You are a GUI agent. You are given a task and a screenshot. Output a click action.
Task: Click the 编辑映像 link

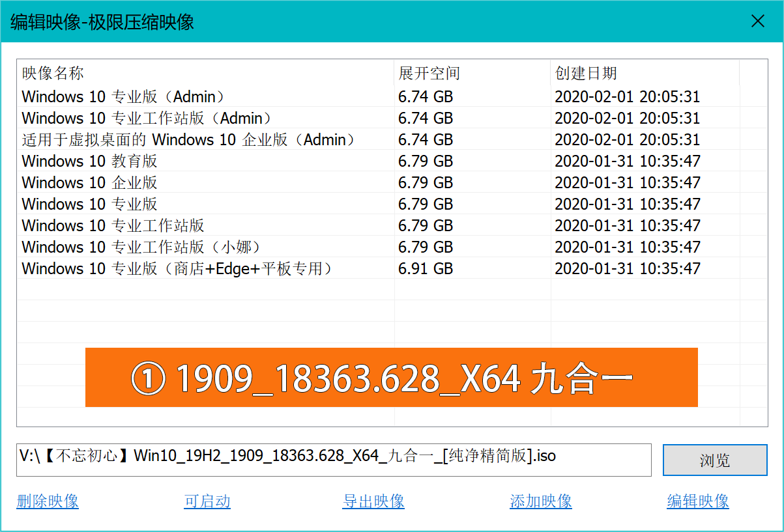coord(698,501)
